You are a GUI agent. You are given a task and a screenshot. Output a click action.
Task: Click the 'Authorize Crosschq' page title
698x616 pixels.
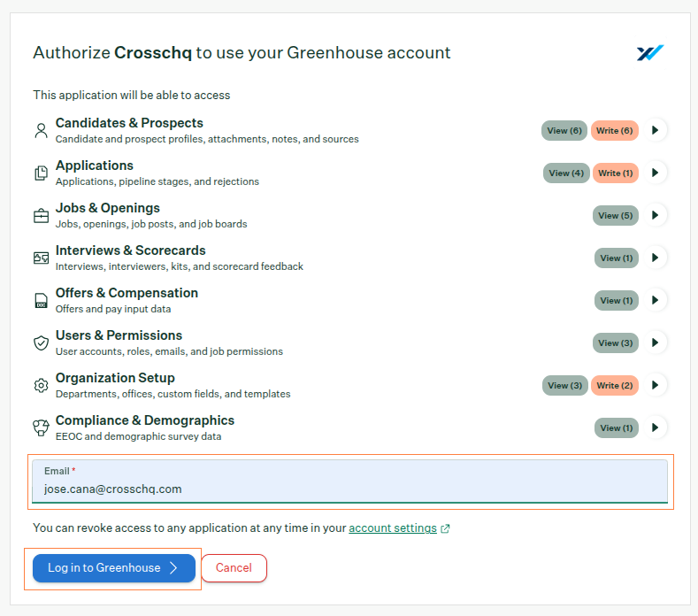point(242,52)
